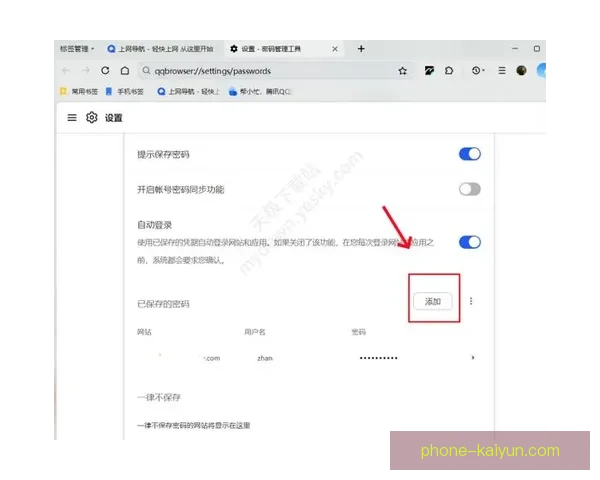Screen dimensions: 600x480
Task: Open the screenshot tool icon in toolbar
Action: point(429,70)
